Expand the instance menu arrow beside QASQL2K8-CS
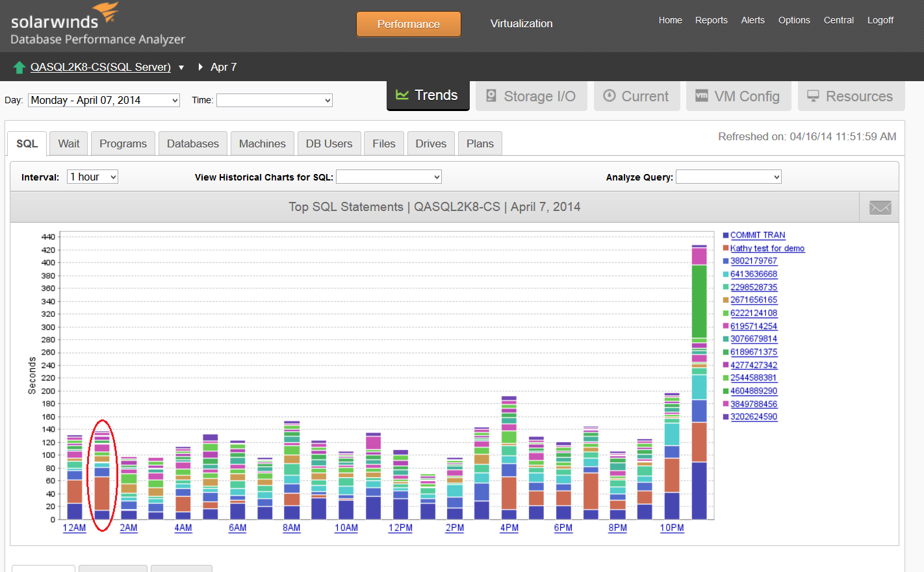924x572 pixels. 181,68
